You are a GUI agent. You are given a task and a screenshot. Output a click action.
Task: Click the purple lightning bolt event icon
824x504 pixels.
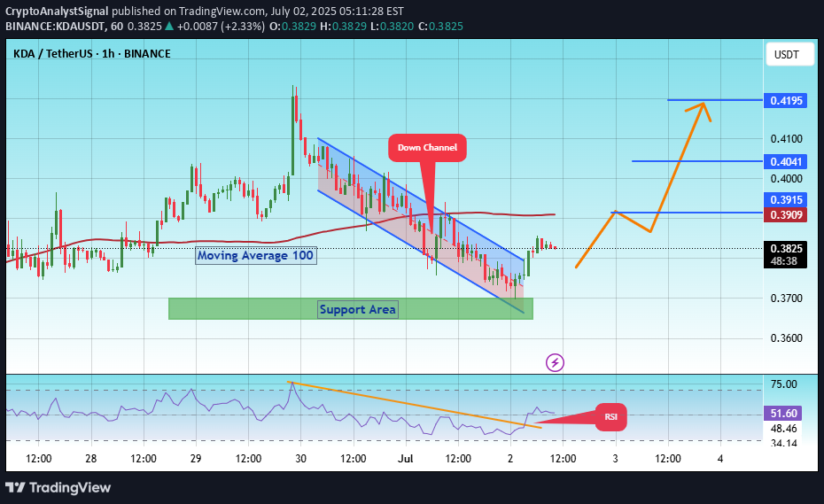coord(555,362)
